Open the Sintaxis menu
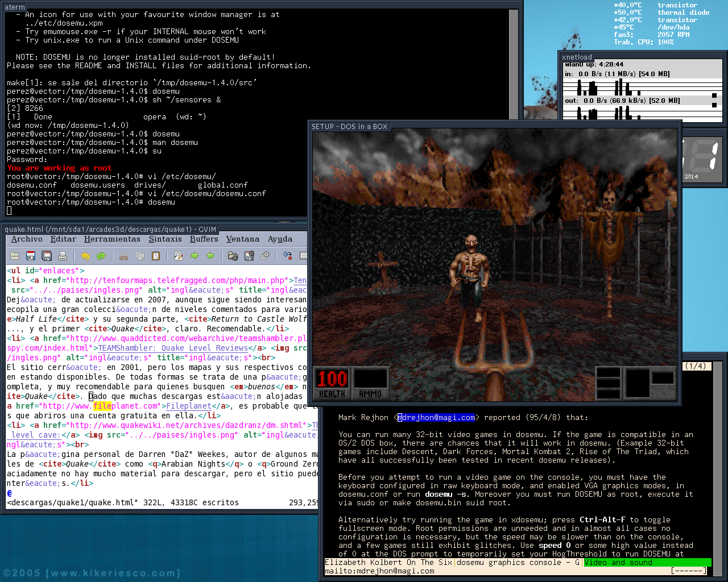This screenshot has width=728, height=582. coord(166,239)
